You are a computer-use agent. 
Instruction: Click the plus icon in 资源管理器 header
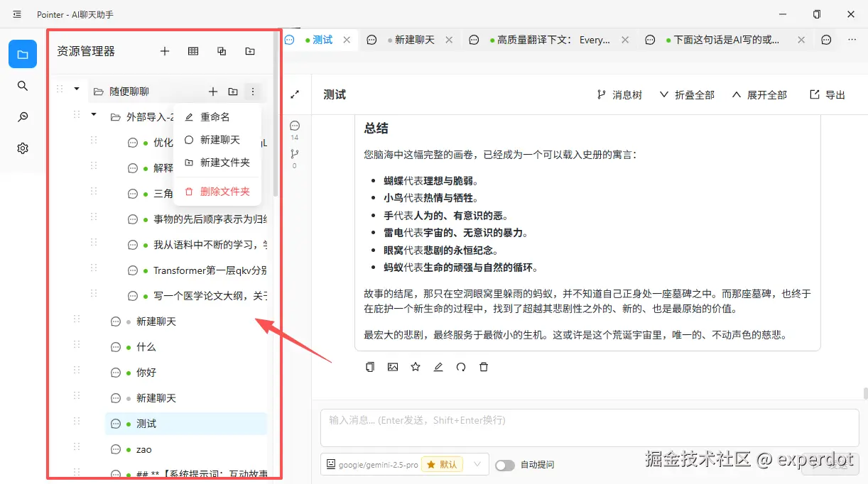coord(165,51)
